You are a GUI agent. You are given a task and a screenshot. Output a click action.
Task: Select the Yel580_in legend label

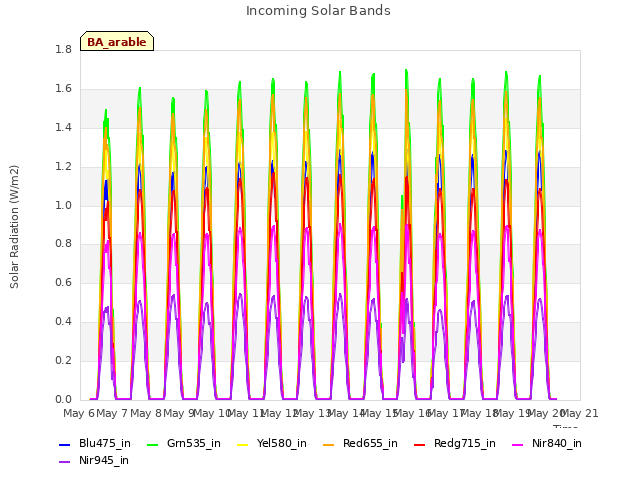tap(282, 443)
